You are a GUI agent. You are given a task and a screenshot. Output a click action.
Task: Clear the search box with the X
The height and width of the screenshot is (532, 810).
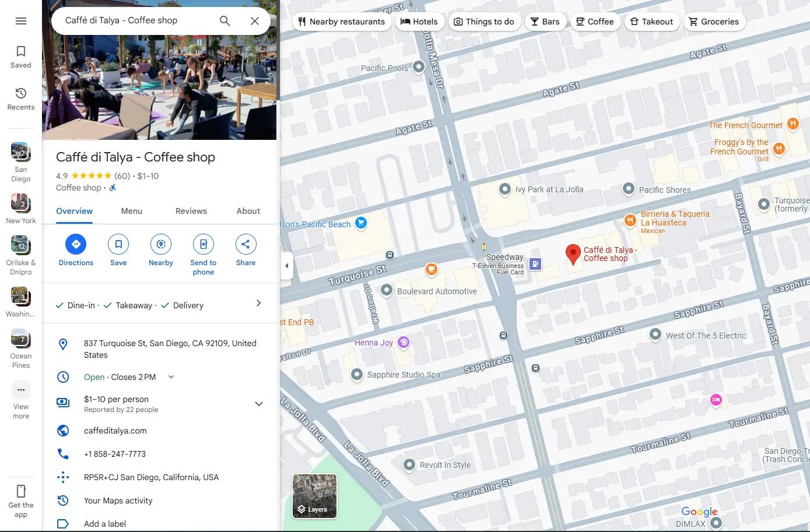[x=255, y=20]
